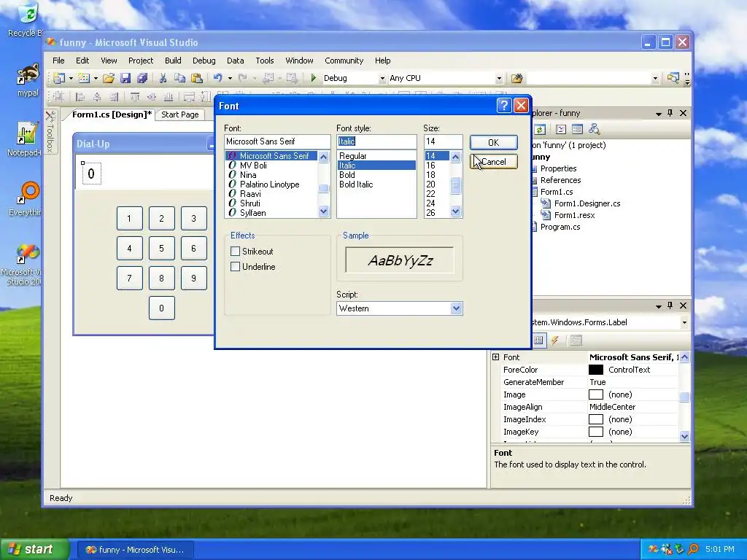This screenshot has height=560, width=747.
Task: Click the Events lightning bolt icon
Action: (x=555, y=341)
